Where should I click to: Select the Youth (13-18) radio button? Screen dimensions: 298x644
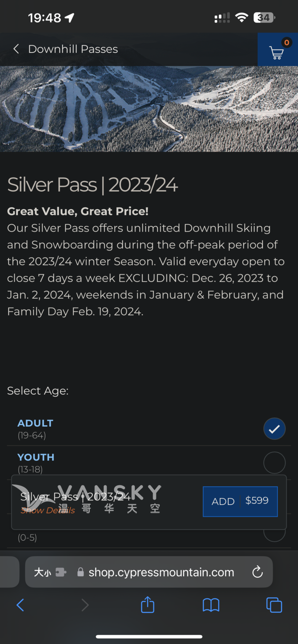click(x=275, y=462)
